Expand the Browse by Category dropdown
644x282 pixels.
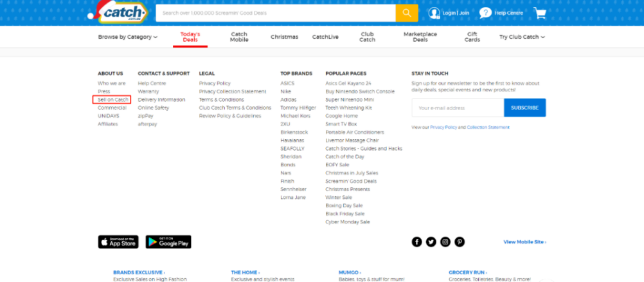tap(127, 37)
